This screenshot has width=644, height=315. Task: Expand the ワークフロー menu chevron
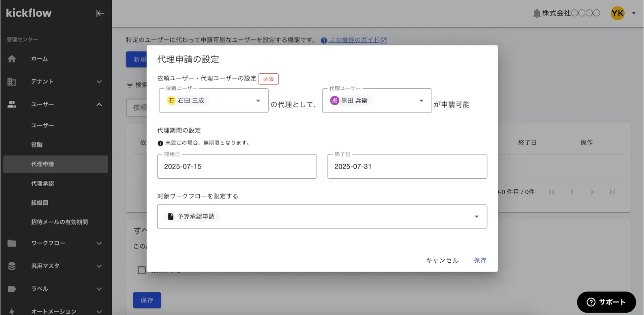coord(99,243)
